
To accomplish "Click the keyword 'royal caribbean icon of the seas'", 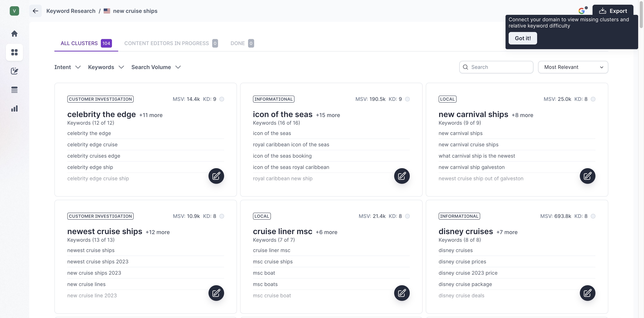I will (x=291, y=145).
